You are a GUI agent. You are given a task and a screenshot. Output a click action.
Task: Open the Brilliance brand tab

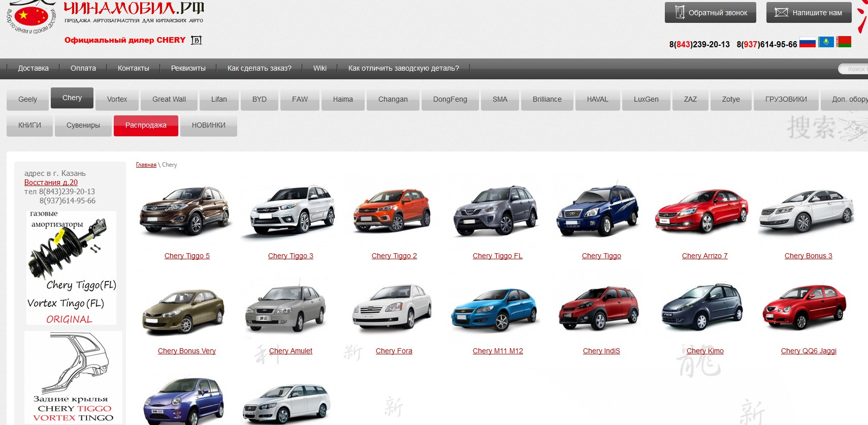[547, 100]
